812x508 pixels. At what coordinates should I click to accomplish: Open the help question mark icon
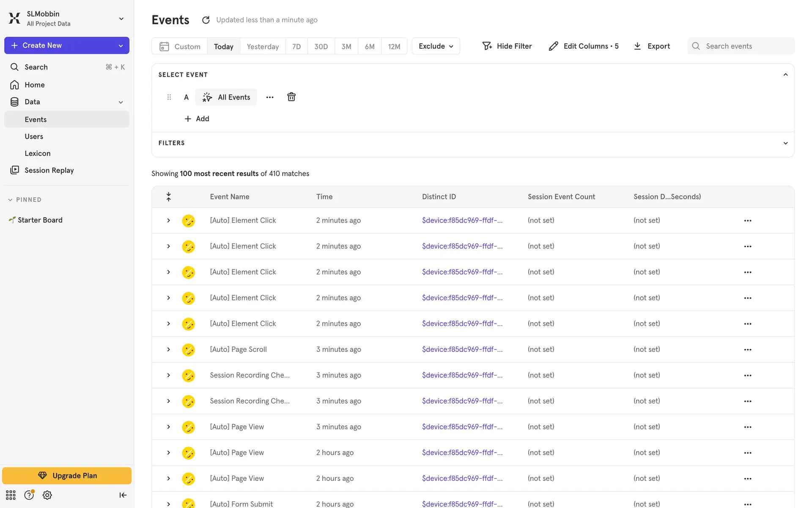[x=29, y=495]
